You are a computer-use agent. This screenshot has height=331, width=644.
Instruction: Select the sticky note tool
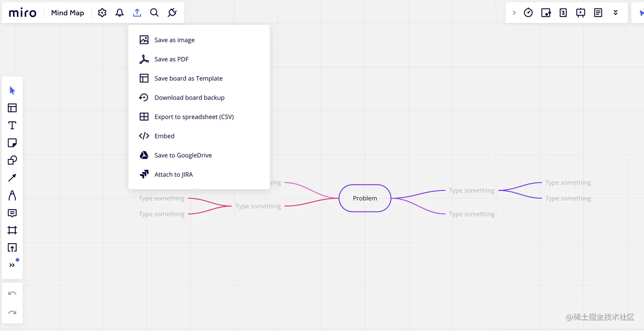(x=12, y=143)
